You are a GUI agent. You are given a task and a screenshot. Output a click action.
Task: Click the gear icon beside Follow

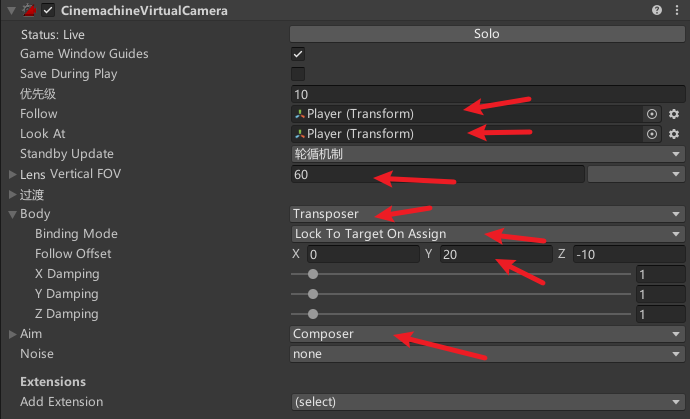coord(674,114)
